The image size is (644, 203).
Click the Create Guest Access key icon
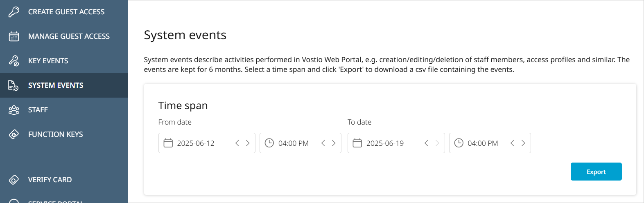tap(14, 12)
